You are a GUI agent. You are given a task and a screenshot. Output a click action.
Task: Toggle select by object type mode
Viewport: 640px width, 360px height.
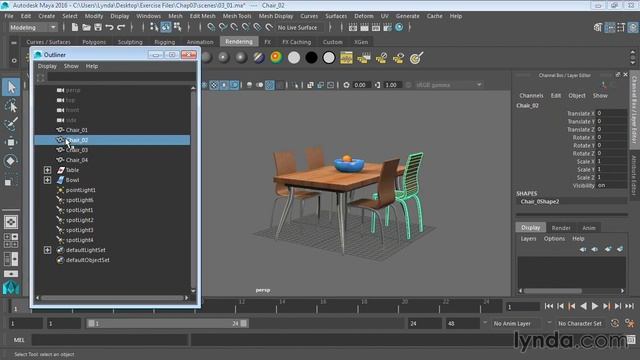[166, 27]
